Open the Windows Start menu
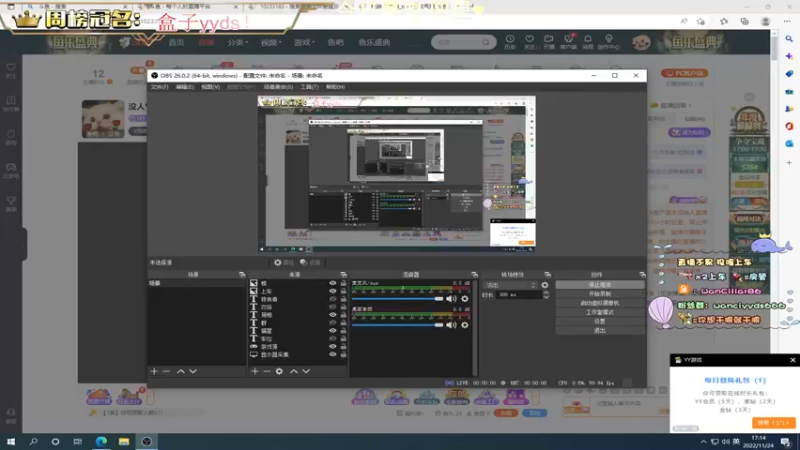Screen dimensions: 800x450 click(11, 441)
